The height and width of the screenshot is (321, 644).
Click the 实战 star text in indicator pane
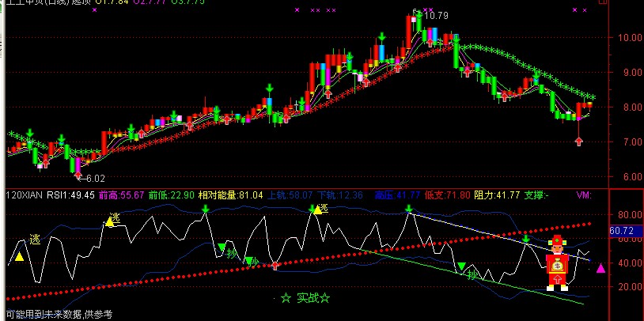click(x=305, y=298)
